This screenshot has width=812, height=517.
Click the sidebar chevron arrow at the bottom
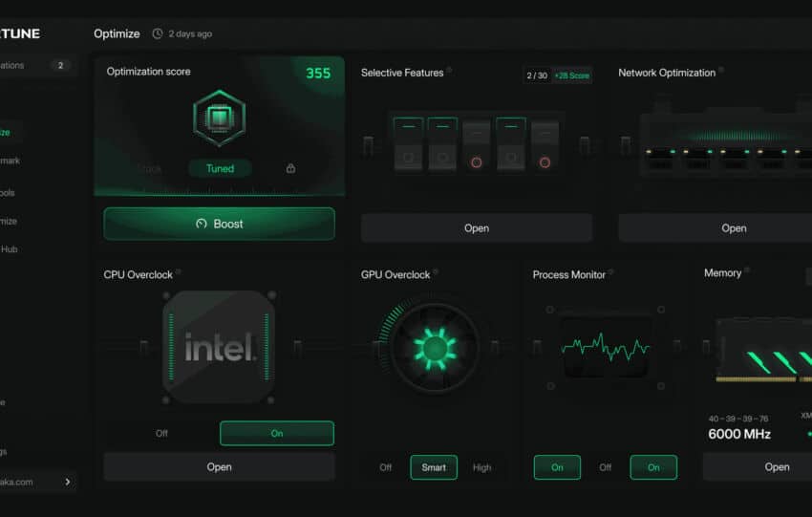[x=67, y=482]
